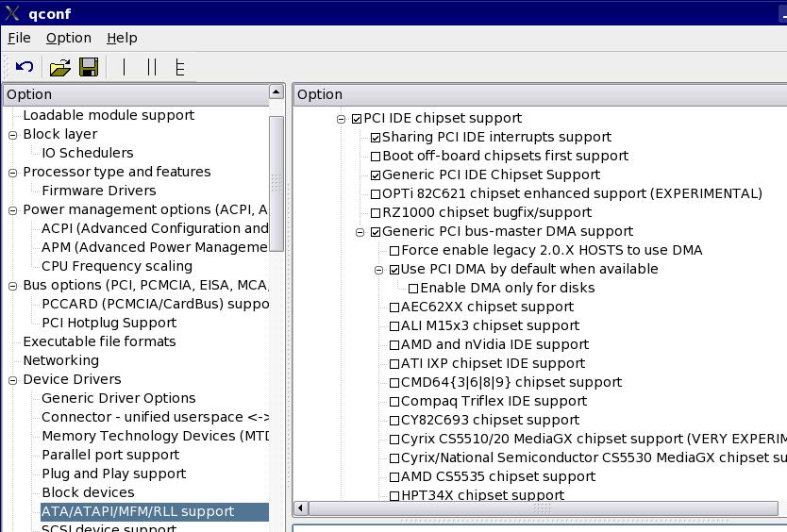Select APM (Advanced Power Management) entry
Viewport: 787px width, 532px height.
[x=155, y=247]
